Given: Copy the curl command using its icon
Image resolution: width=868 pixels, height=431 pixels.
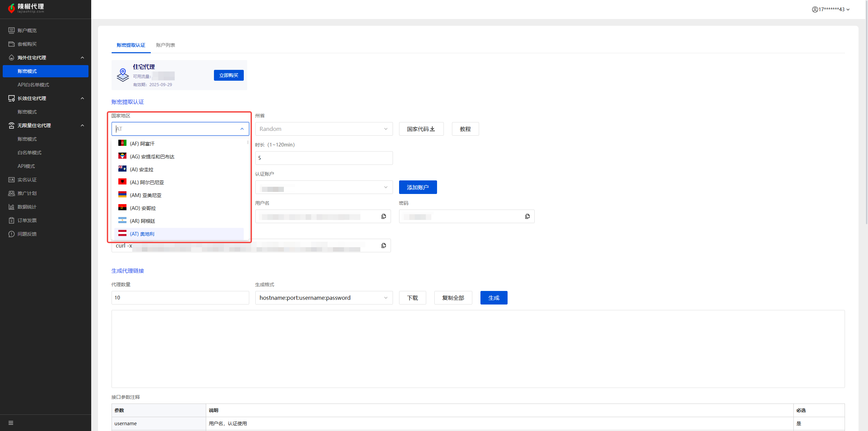Looking at the screenshot, I should pyautogui.click(x=383, y=246).
